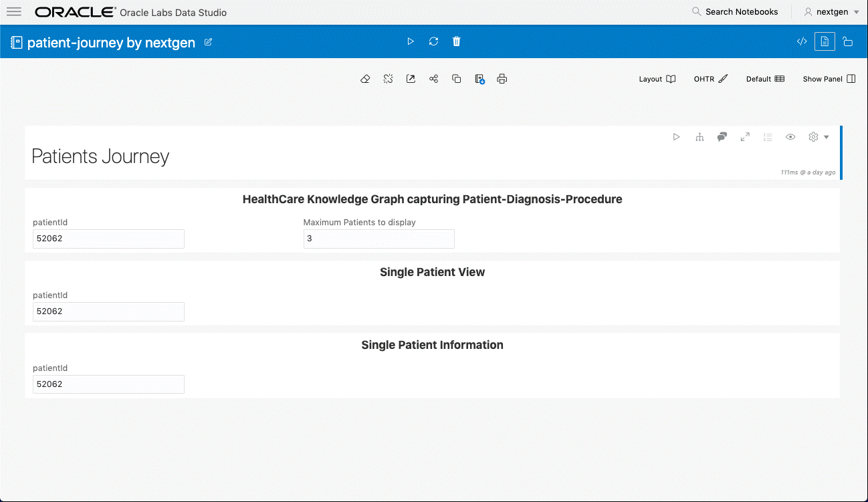This screenshot has height=502, width=868.
Task: Toggle line numbers for the paragraph
Action: 768,137
